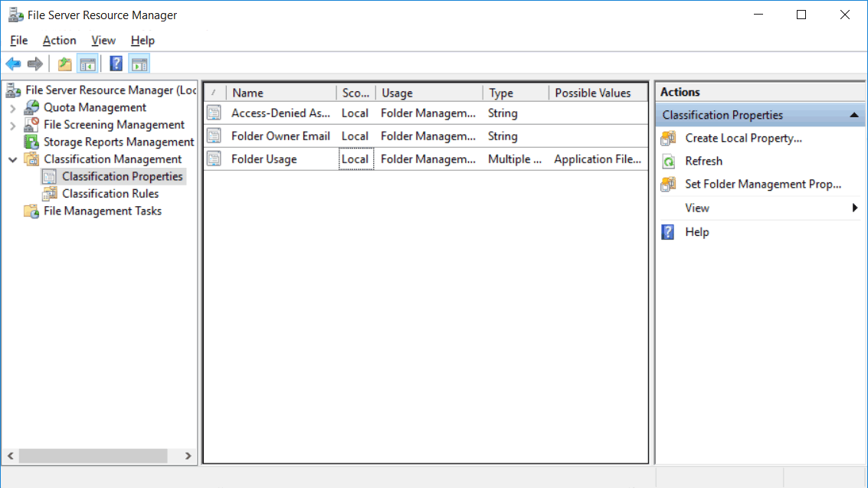868x488 pixels.
Task: Open the View submenu arrow in Actions
Action: pyautogui.click(x=855, y=208)
